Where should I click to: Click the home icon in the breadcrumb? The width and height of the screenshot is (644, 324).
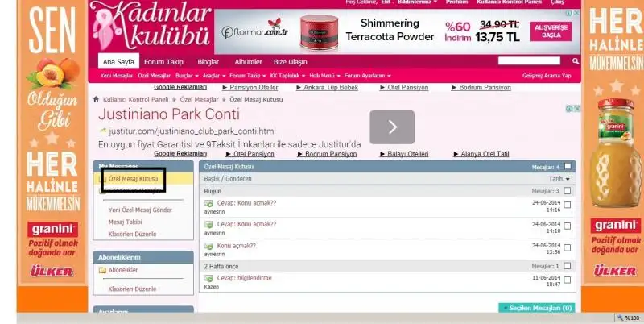pyautogui.click(x=96, y=99)
